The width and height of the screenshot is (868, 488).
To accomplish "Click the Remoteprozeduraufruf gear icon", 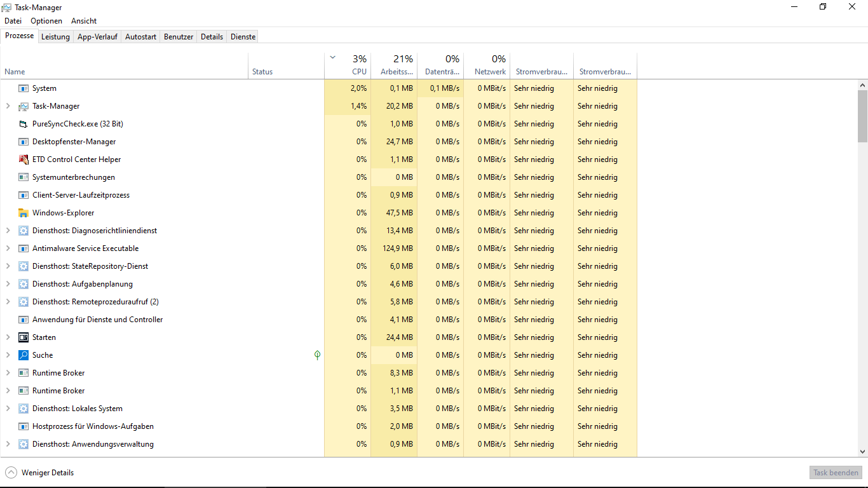I will (24, 302).
